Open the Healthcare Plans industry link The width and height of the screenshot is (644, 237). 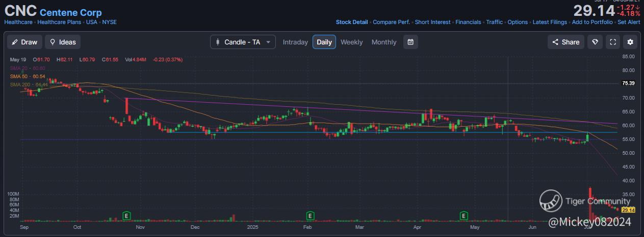click(x=58, y=22)
